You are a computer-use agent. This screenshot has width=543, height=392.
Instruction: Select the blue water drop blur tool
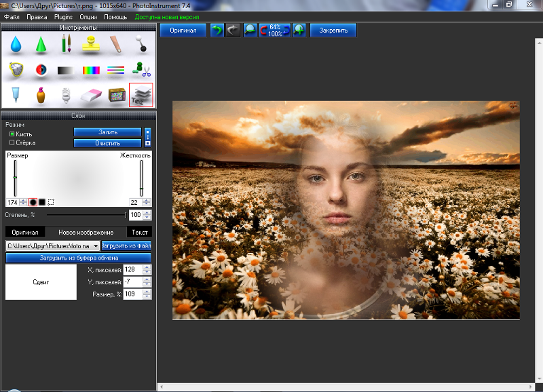(16, 44)
